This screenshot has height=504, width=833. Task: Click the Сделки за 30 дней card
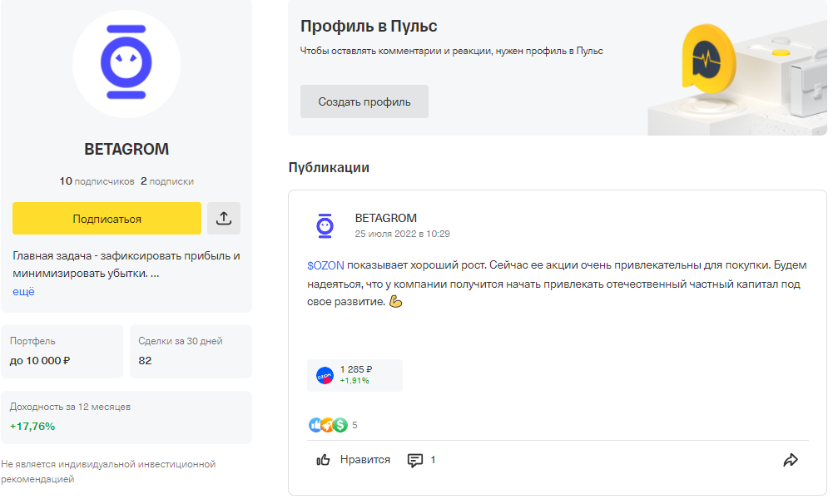pos(191,351)
